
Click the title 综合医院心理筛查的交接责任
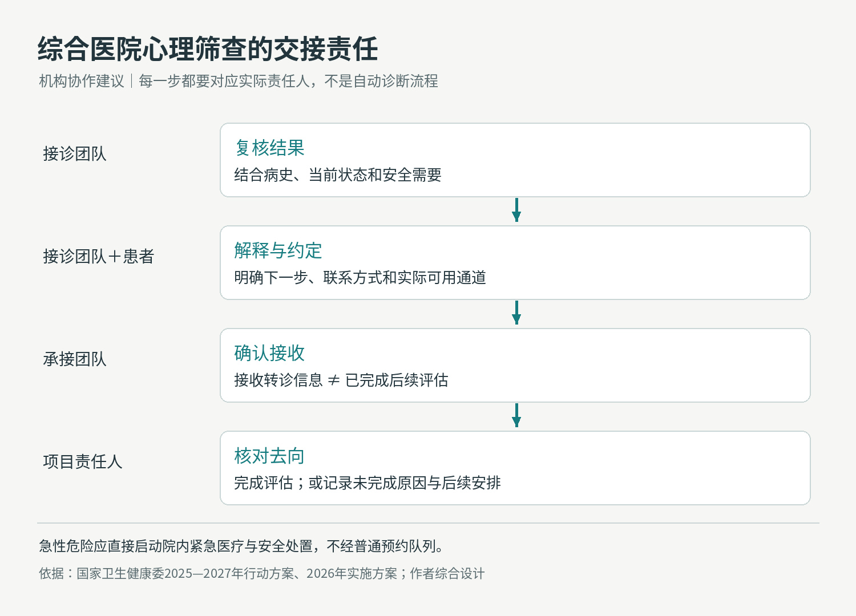point(208,49)
